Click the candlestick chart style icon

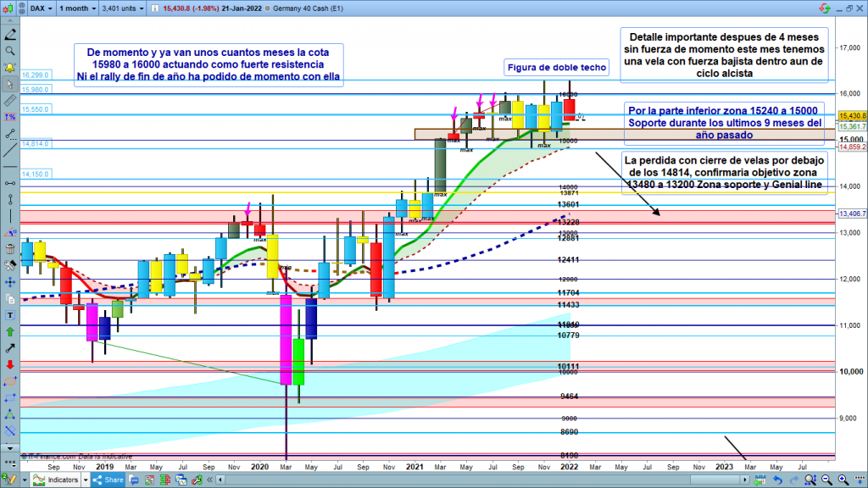point(11,7)
